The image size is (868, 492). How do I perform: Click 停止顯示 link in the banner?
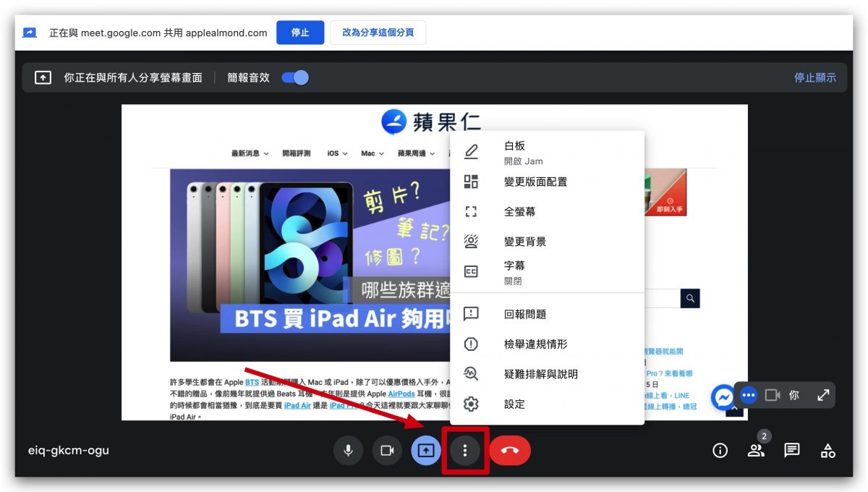pyautogui.click(x=815, y=77)
